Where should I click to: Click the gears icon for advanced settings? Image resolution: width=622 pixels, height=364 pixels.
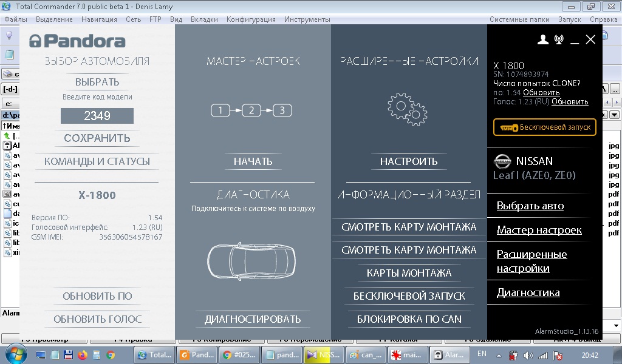407,109
